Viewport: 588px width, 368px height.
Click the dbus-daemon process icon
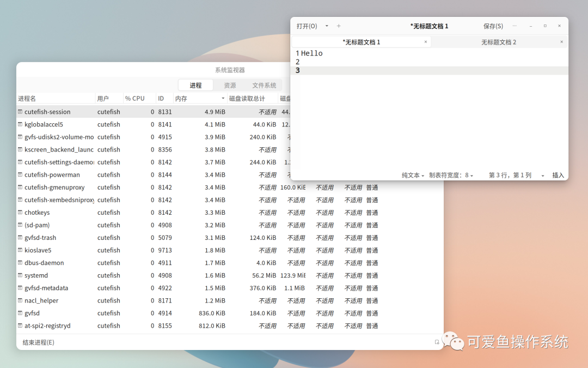[x=21, y=263]
